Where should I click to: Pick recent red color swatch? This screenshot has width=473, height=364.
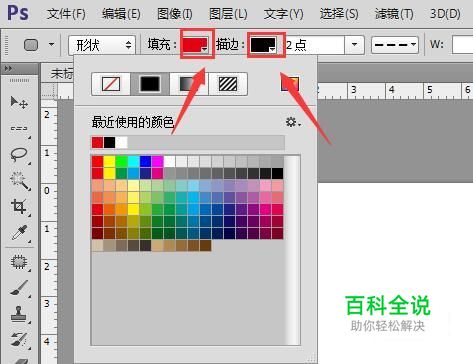click(x=97, y=142)
